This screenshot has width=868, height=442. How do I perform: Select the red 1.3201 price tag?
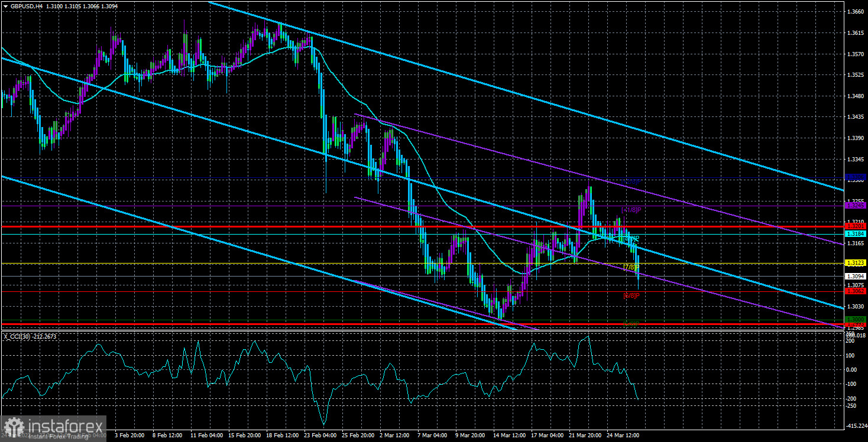point(856,226)
